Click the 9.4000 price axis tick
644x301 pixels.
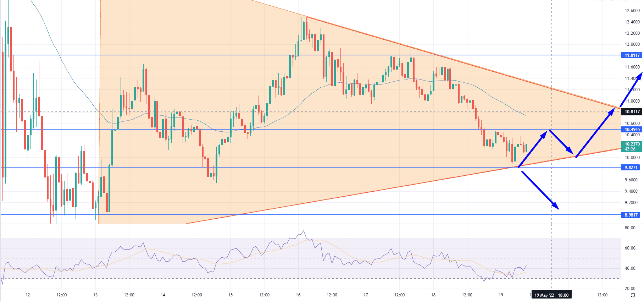click(x=631, y=191)
